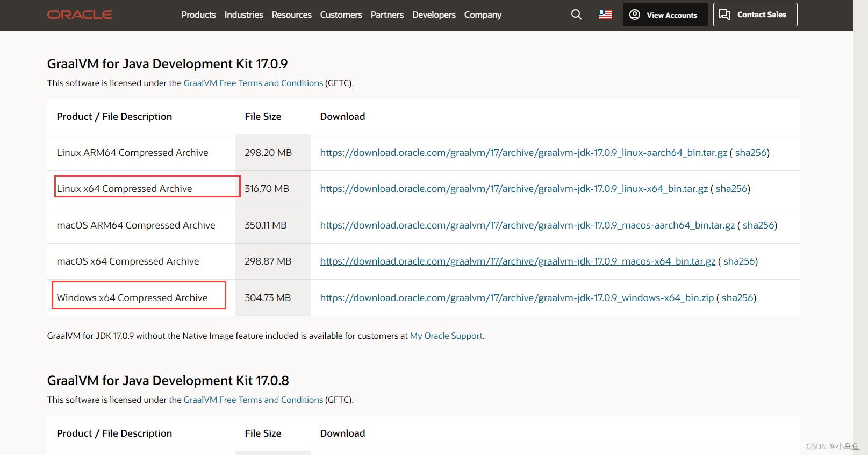This screenshot has height=455, width=868.
Task: Select the US flag country icon
Action: (x=606, y=15)
